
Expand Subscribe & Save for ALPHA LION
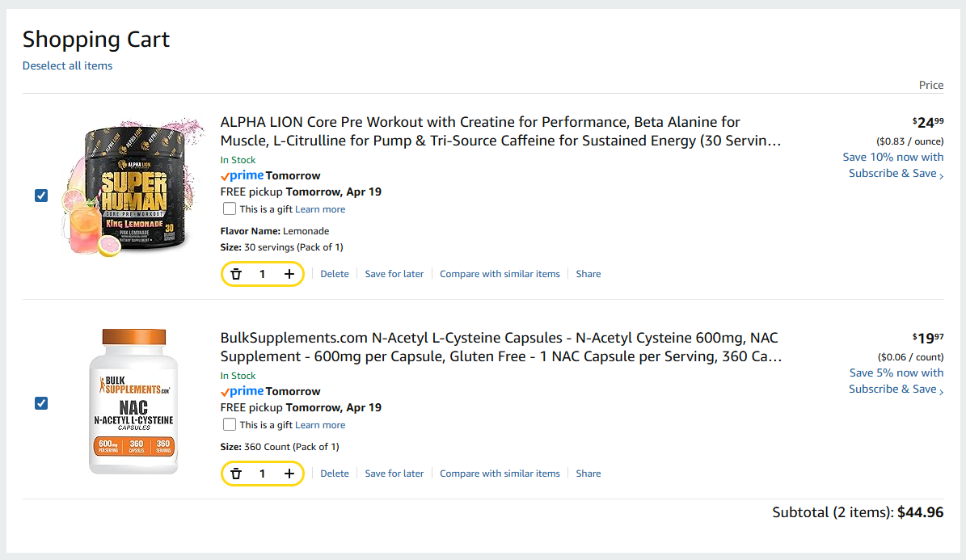(896, 173)
